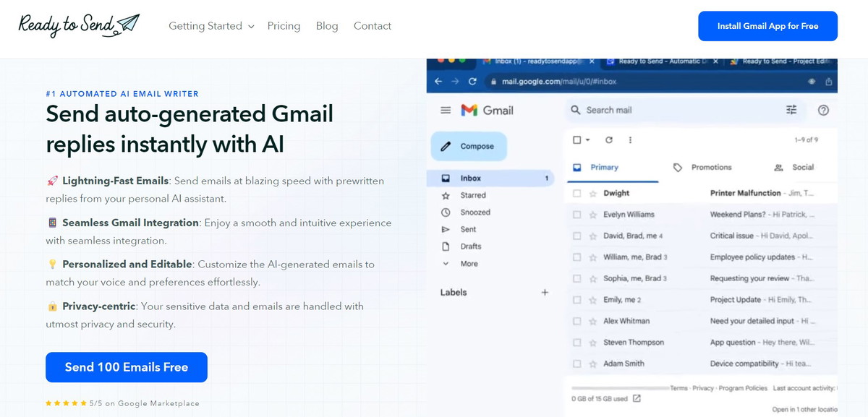868x417 pixels.
Task: Star the Evelyn Williams email
Action: pyautogui.click(x=593, y=215)
